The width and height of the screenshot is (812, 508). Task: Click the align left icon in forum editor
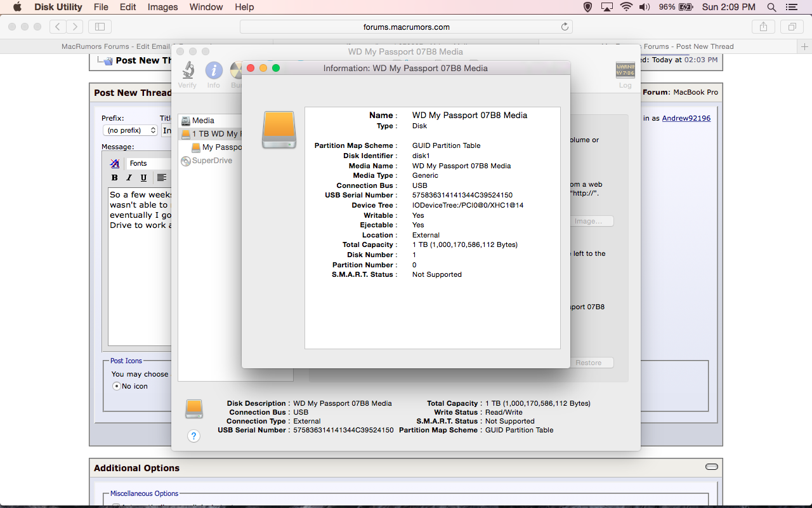tap(162, 178)
